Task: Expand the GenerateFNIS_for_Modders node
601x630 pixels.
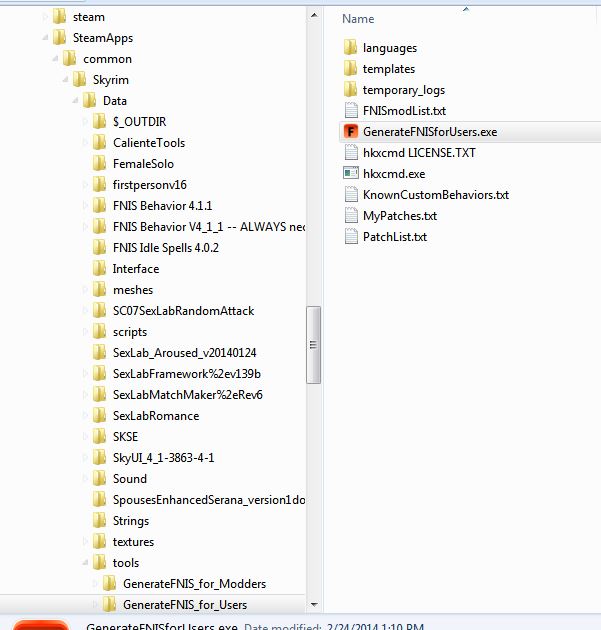Action: click(x=95, y=583)
